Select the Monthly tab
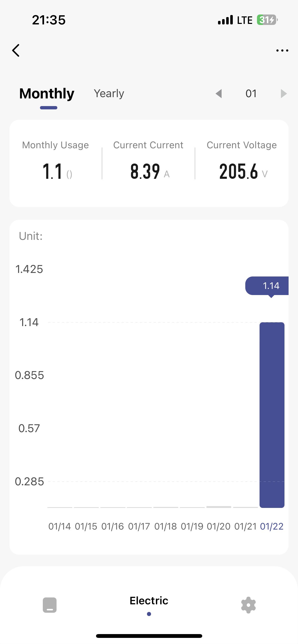This screenshot has height=644, width=298. (47, 94)
